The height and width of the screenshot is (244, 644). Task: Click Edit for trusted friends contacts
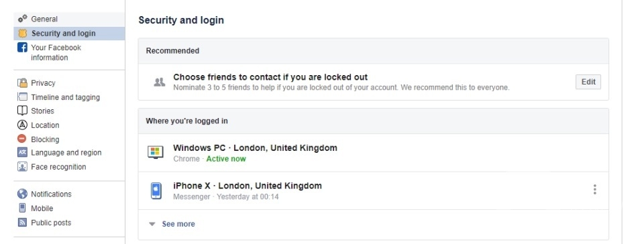point(588,82)
